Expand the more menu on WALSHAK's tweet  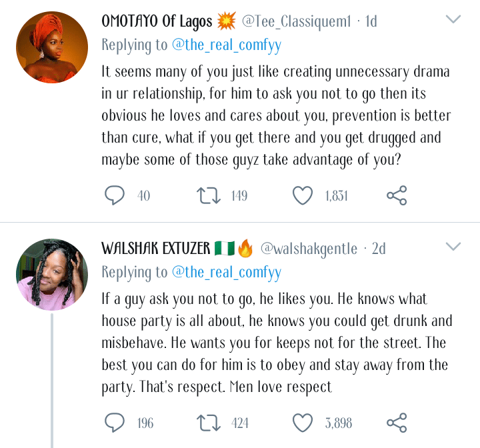click(x=453, y=247)
